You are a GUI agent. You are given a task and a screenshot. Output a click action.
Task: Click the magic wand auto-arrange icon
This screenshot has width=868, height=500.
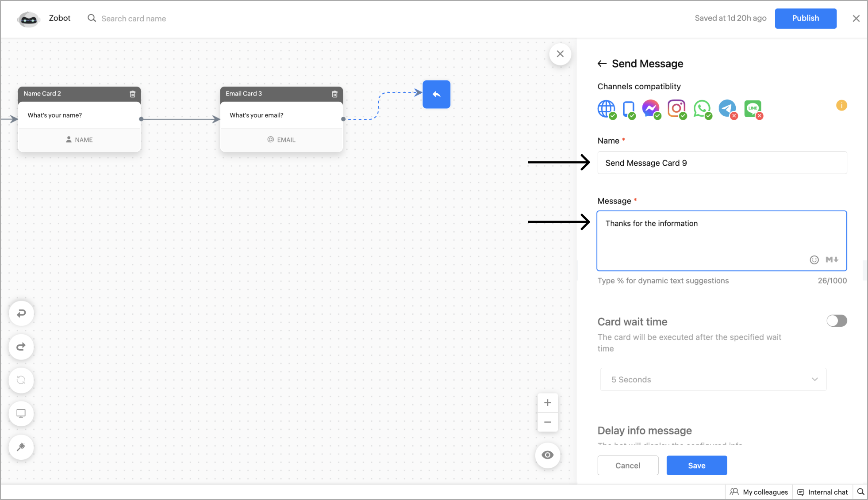point(21,447)
